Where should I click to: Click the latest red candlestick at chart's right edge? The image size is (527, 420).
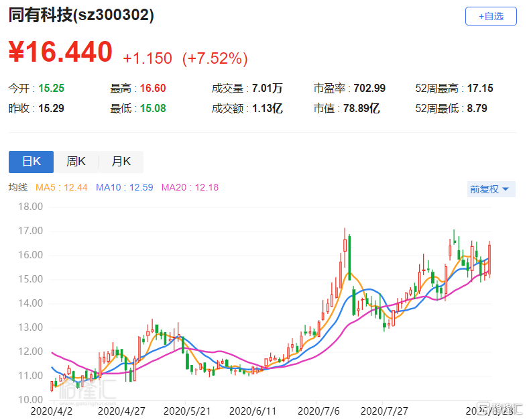(x=489, y=259)
